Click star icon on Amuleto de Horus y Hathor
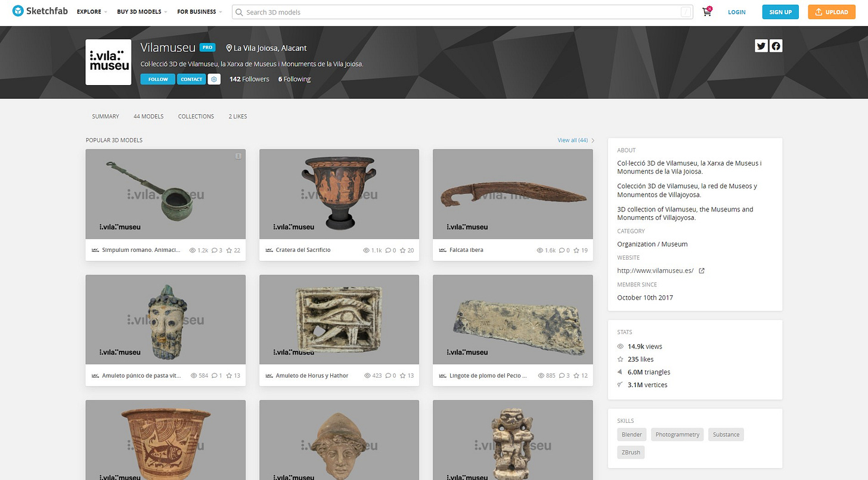 click(402, 376)
